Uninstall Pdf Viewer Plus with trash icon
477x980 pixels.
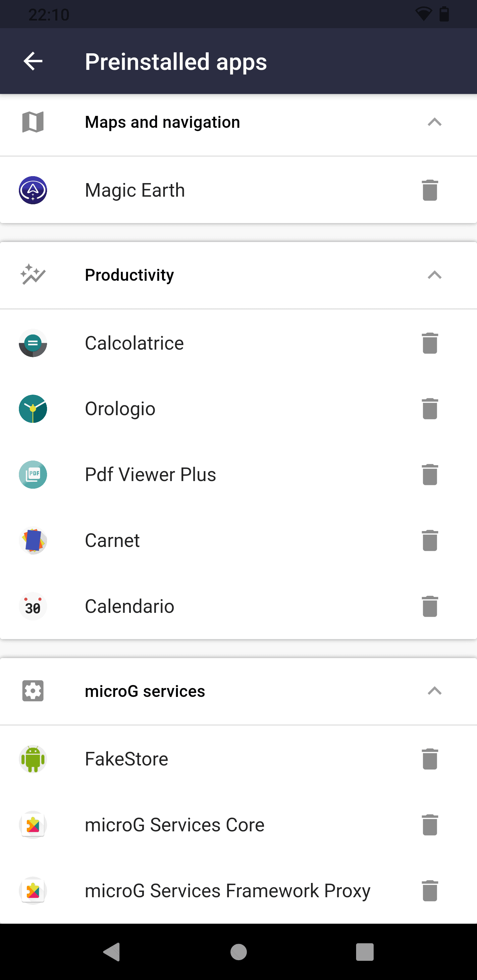click(x=430, y=474)
